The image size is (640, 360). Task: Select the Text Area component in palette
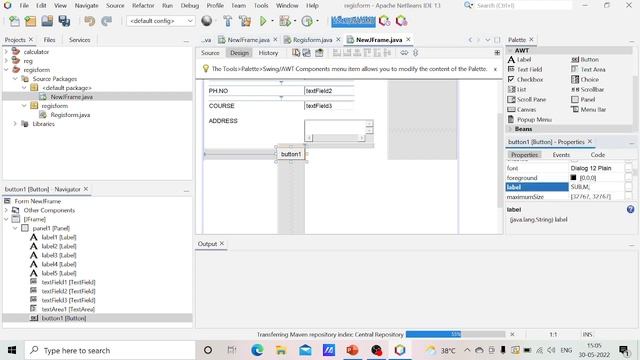588,69
